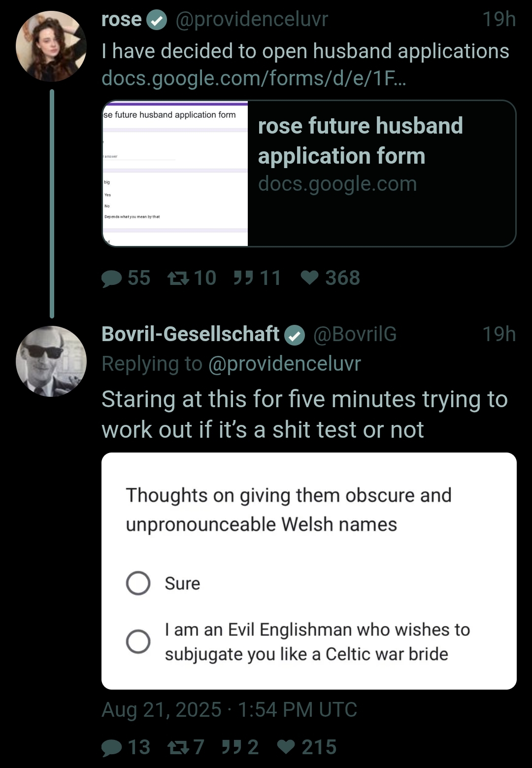
Task: View Bovril-Gesellschaft's profile avatar
Action: pos(51,361)
